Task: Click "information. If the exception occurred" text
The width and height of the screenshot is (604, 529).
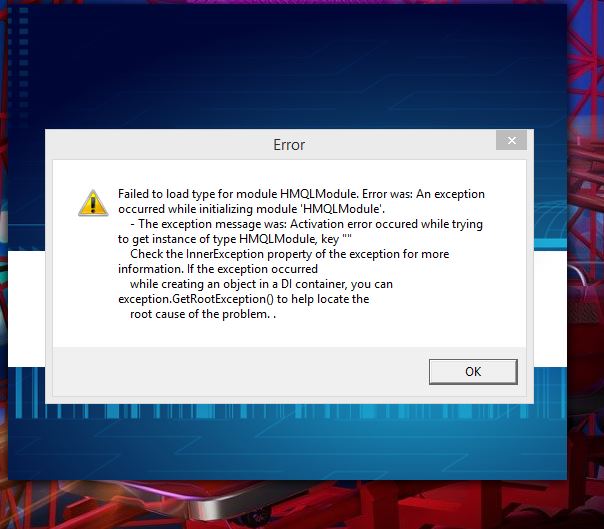Action: tap(218, 269)
